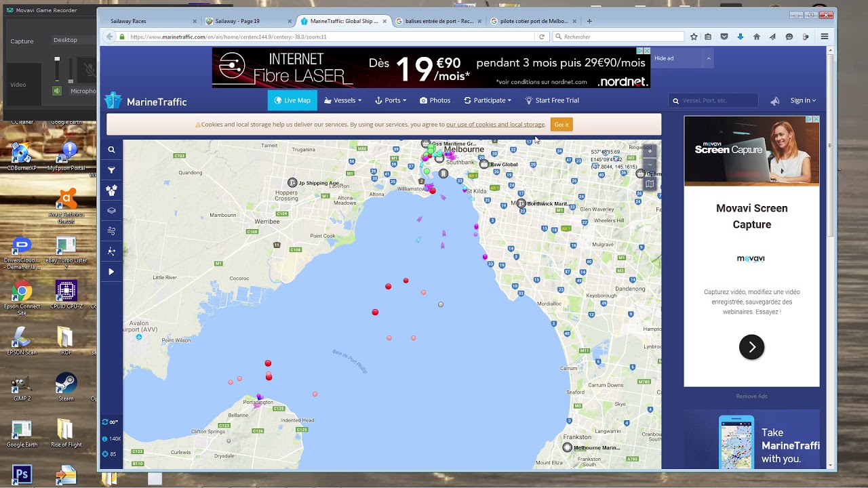Zoom out the map with minus button

[x=650, y=165]
